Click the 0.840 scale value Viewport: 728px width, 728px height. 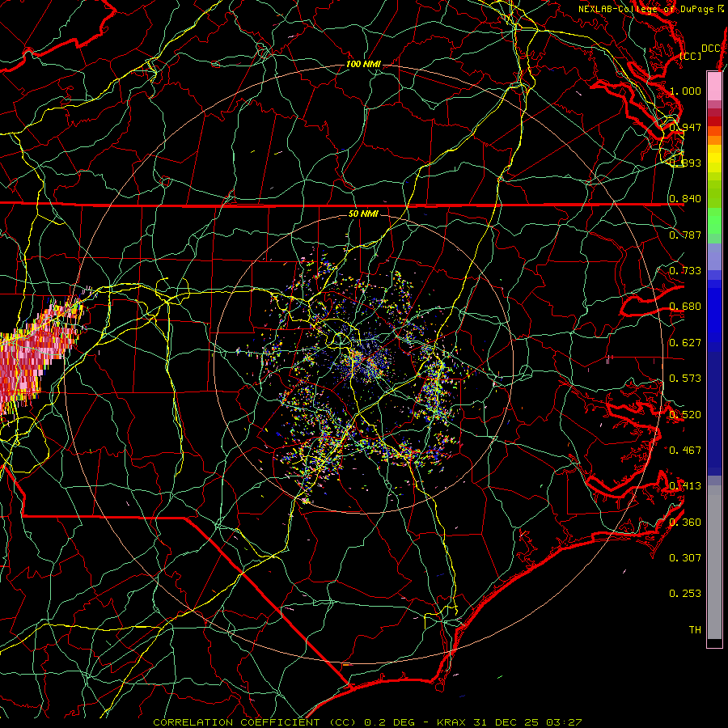(x=685, y=198)
